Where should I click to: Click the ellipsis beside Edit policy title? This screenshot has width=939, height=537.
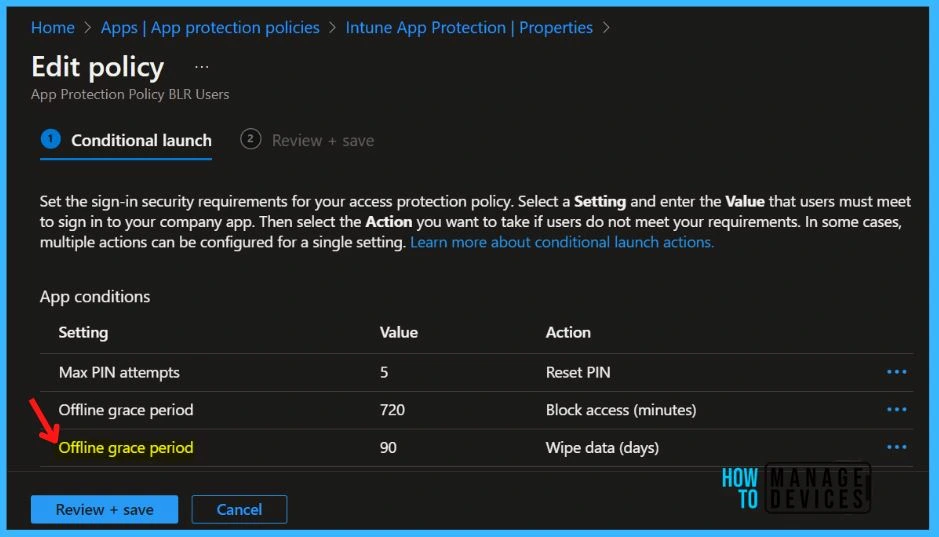(x=202, y=67)
